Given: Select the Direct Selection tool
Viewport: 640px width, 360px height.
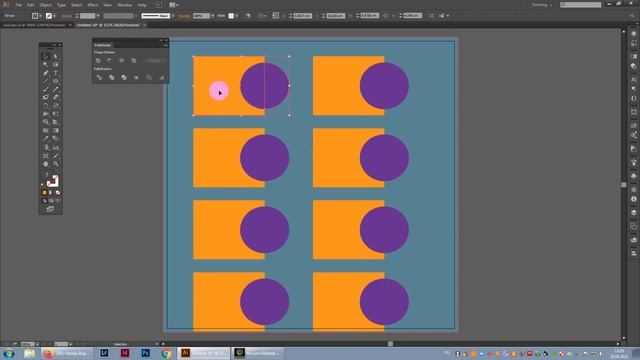Looking at the screenshot, I should 56,56.
